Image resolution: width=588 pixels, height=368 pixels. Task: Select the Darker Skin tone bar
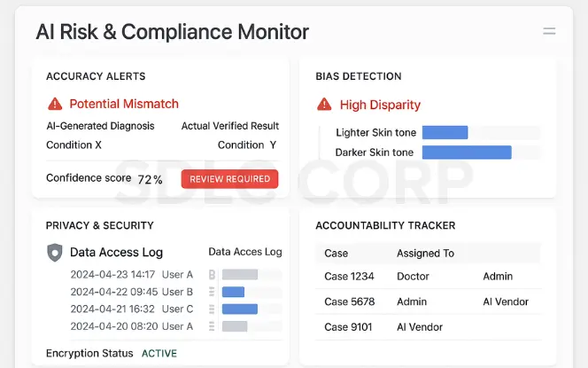coord(467,153)
